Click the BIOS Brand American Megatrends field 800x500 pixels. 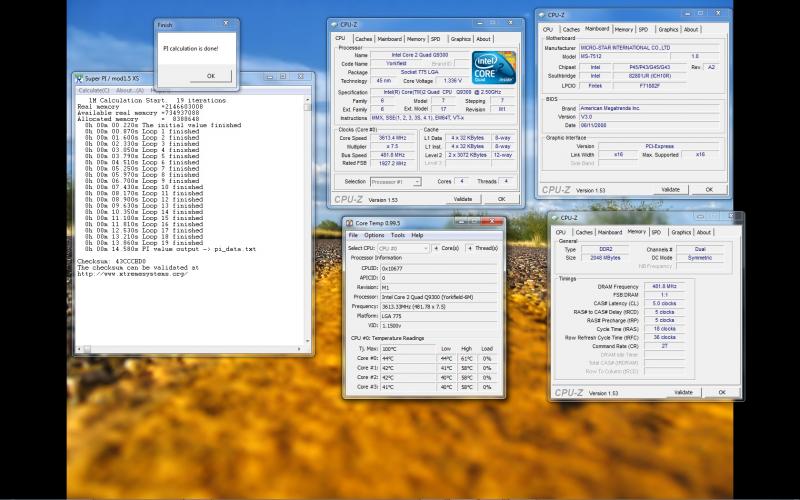649,108
